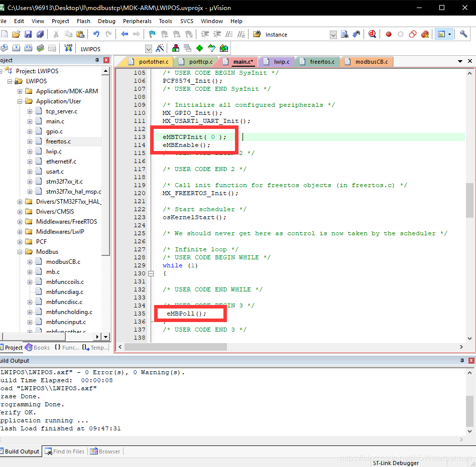Open the Books tab in the project panel
476x467 pixels.
tap(38, 348)
